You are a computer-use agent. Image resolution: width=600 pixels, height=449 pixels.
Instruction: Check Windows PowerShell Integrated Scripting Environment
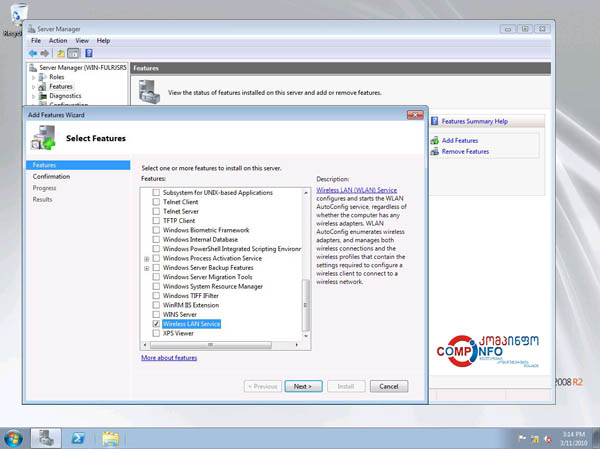[156, 249]
